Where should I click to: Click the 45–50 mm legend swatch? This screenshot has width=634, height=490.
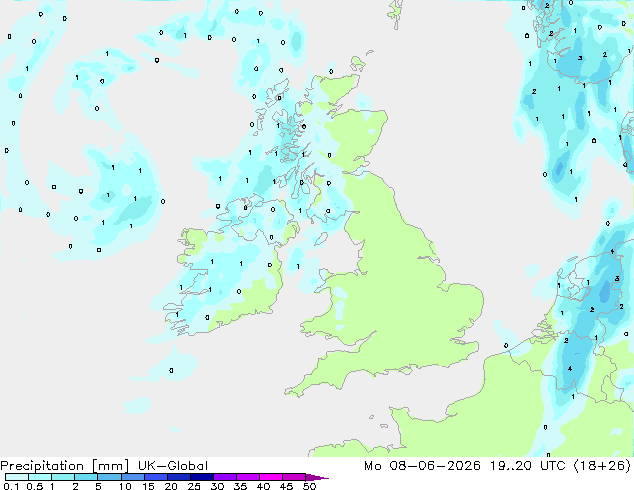click(x=294, y=477)
